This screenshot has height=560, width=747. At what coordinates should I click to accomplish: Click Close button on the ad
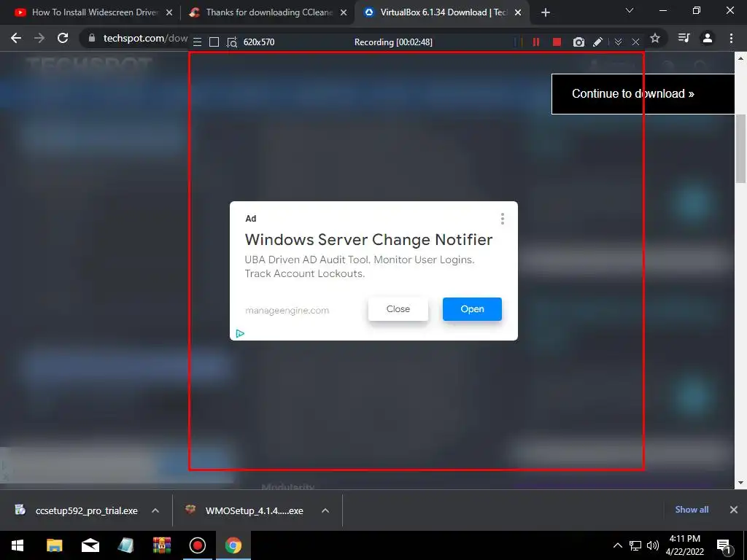tap(398, 309)
